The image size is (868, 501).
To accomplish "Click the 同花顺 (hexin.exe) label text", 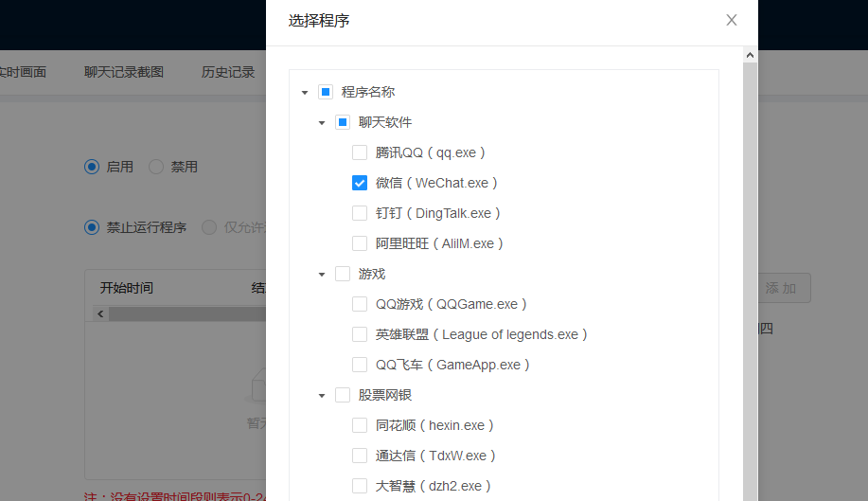I will [434, 425].
